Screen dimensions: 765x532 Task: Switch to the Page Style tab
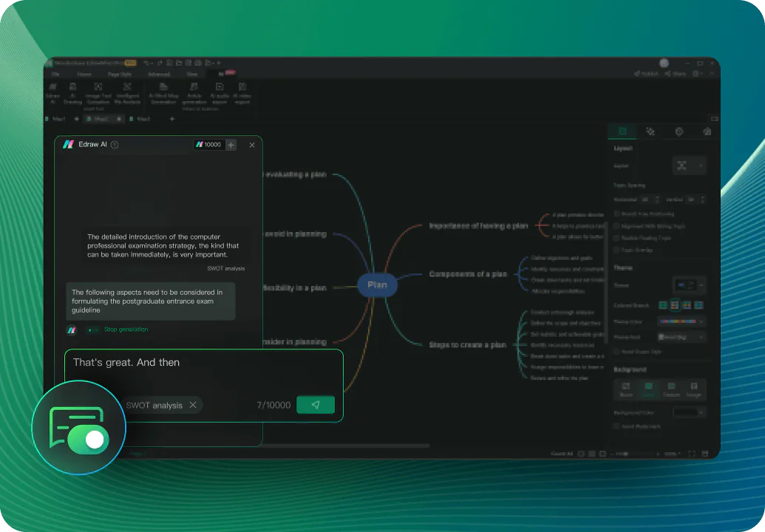pos(120,74)
